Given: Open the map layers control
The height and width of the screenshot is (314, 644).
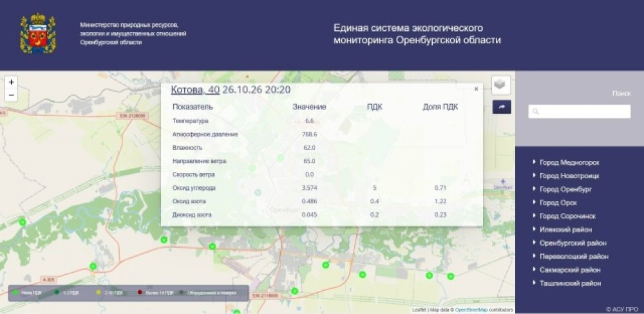Looking at the screenshot, I should [501, 85].
